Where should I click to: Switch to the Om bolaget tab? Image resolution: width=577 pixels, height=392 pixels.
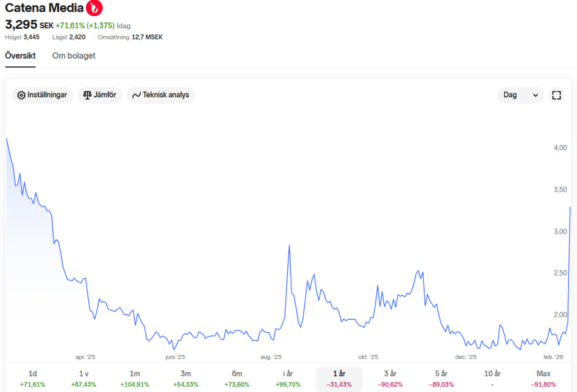tap(74, 56)
